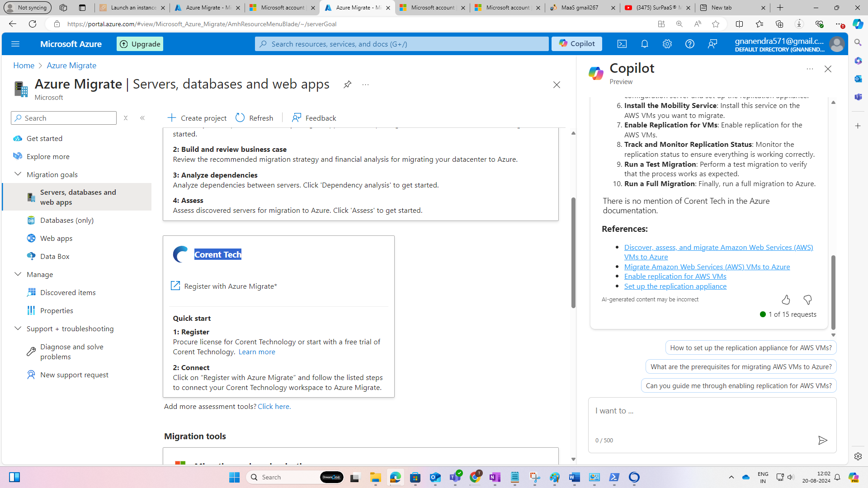The width and height of the screenshot is (868, 488).
Task: Send the Copilot message
Action: (x=822, y=440)
